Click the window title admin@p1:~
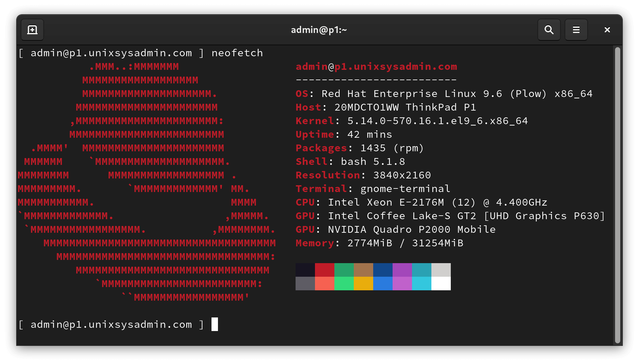 [319, 30]
